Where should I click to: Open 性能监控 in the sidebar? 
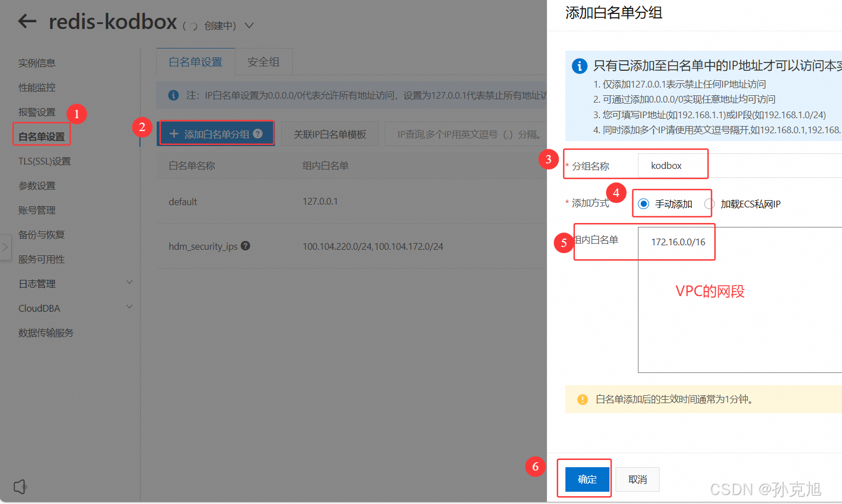(x=37, y=88)
